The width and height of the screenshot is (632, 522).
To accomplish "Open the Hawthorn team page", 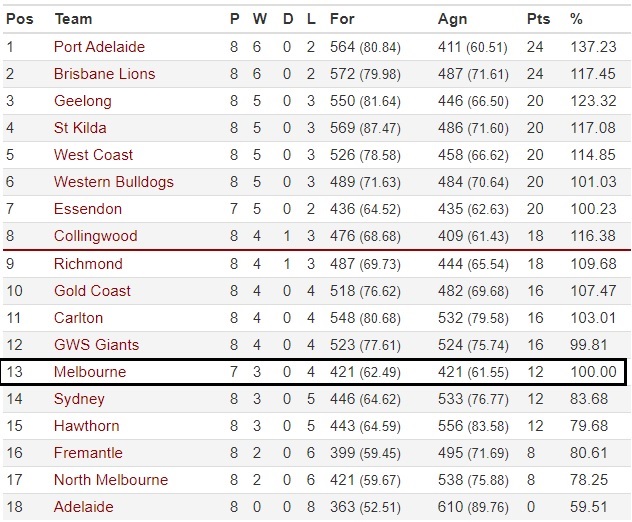I will click(87, 426).
